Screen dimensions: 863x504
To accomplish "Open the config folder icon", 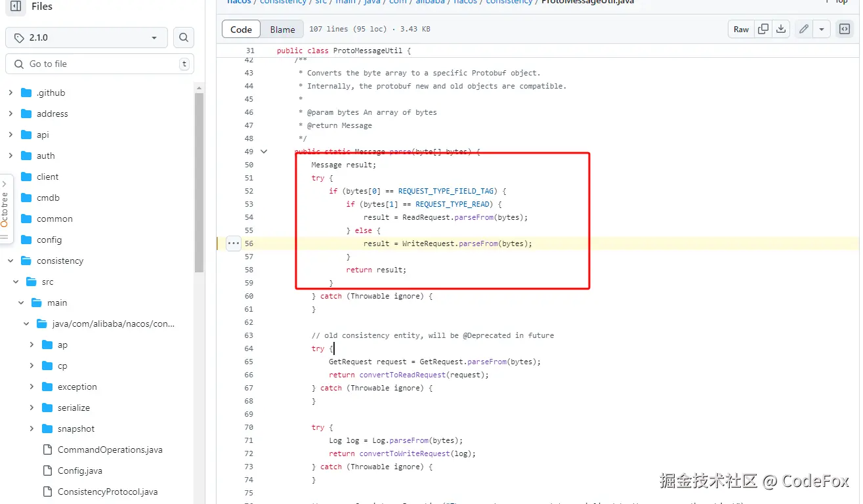I will [26, 240].
